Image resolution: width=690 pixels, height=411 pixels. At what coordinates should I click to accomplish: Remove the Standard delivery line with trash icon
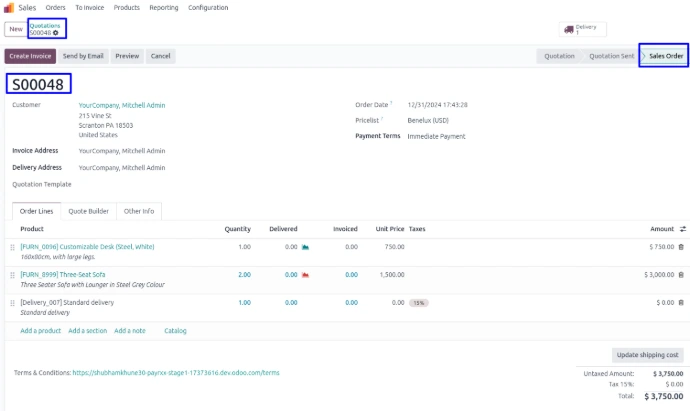coord(681,302)
